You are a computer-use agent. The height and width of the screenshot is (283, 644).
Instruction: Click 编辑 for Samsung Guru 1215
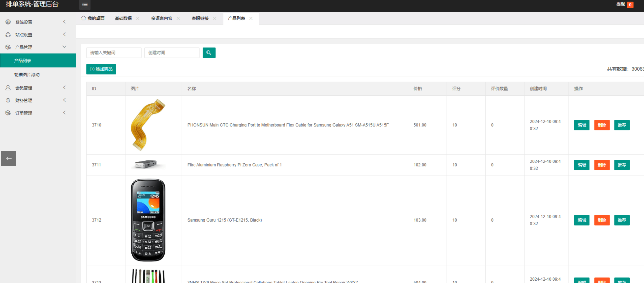[x=582, y=220]
